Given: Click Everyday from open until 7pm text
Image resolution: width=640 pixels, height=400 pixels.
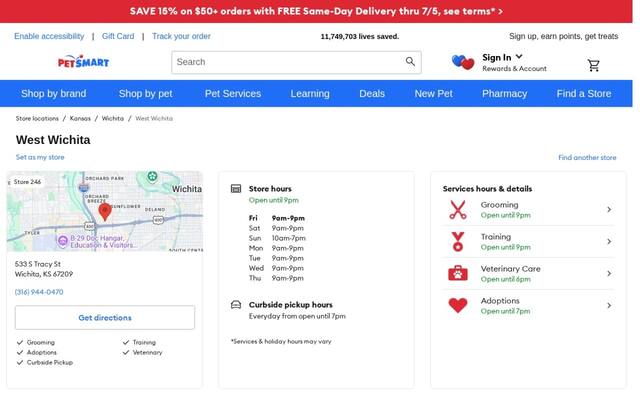Looking at the screenshot, I should [297, 316].
